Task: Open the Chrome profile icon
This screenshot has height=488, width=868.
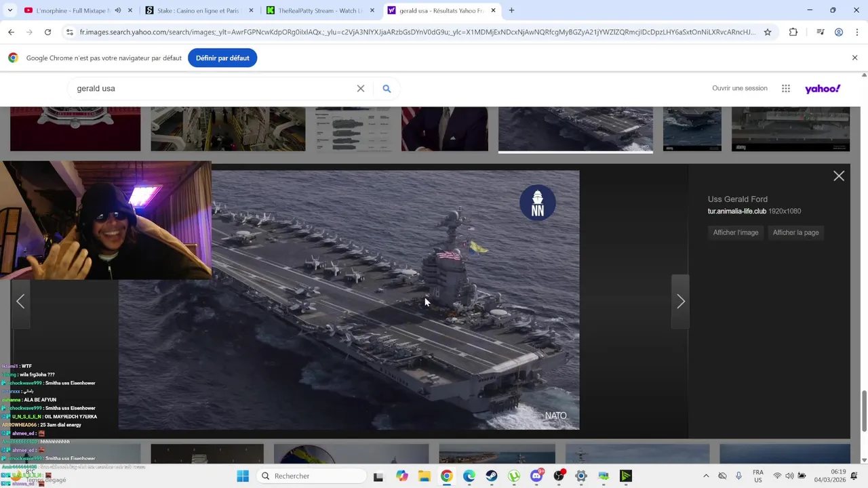Action: [x=839, y=32]
